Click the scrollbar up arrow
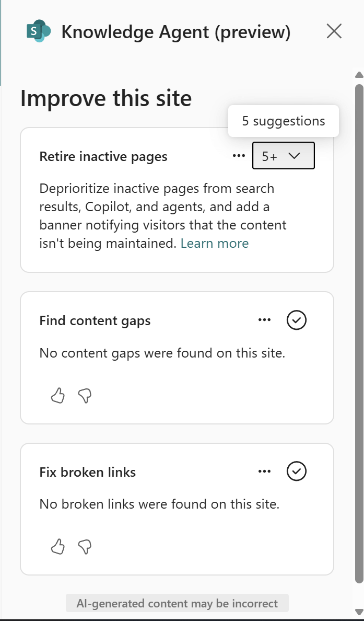364x621 pixels. [x=359, y=75]
